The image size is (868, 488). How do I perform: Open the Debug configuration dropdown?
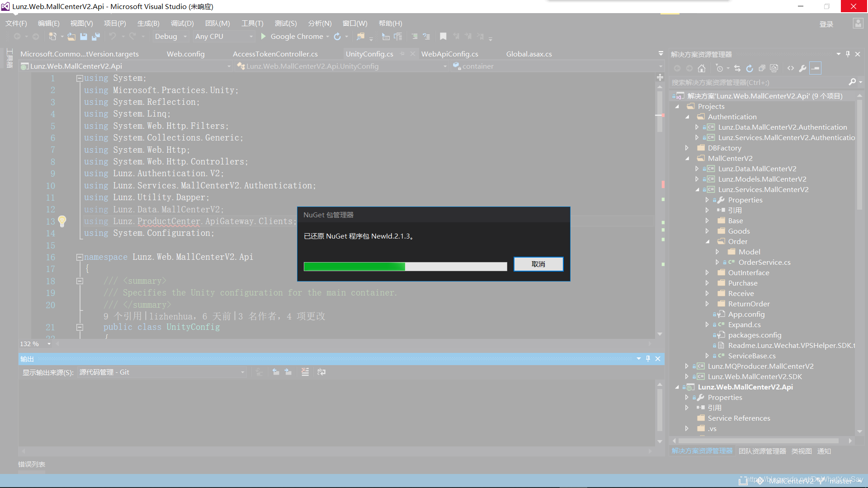point(171,37)
